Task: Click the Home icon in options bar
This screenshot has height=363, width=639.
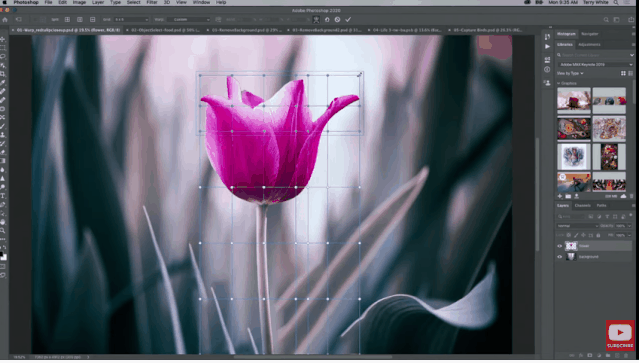Action: click(x=5, y=20)
